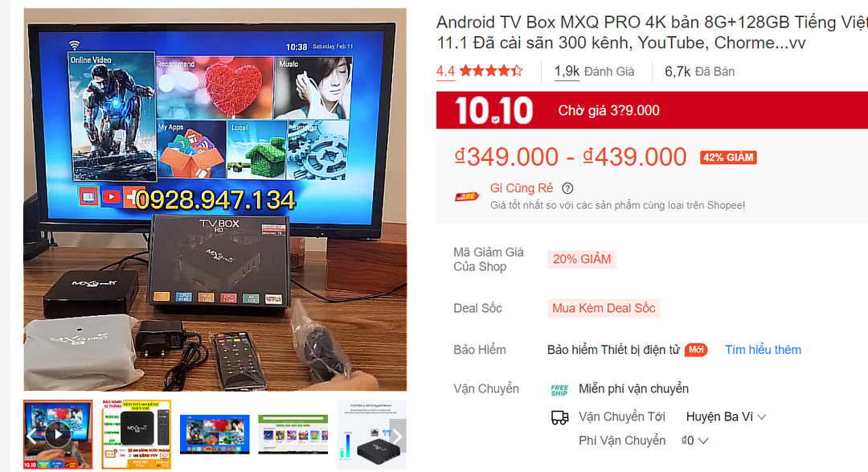Image resolution: width=868 pixels, height=472 pixels.
Task: Show previous thumbnails with left arrow
Action: point(31,436)
